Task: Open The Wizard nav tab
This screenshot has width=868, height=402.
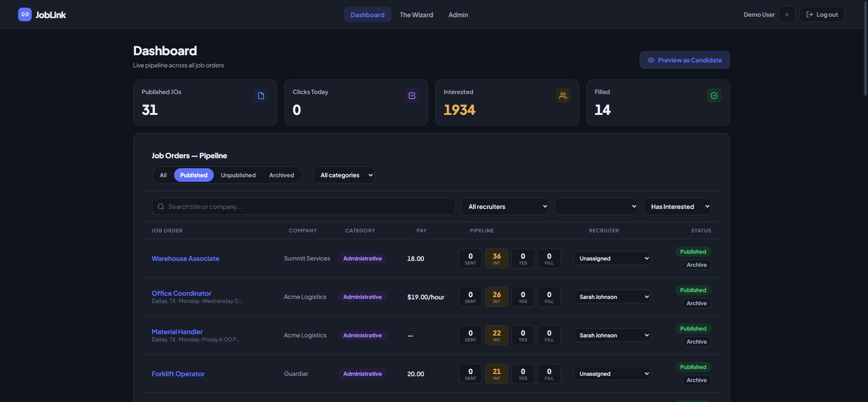Action: tap(416, 14)
